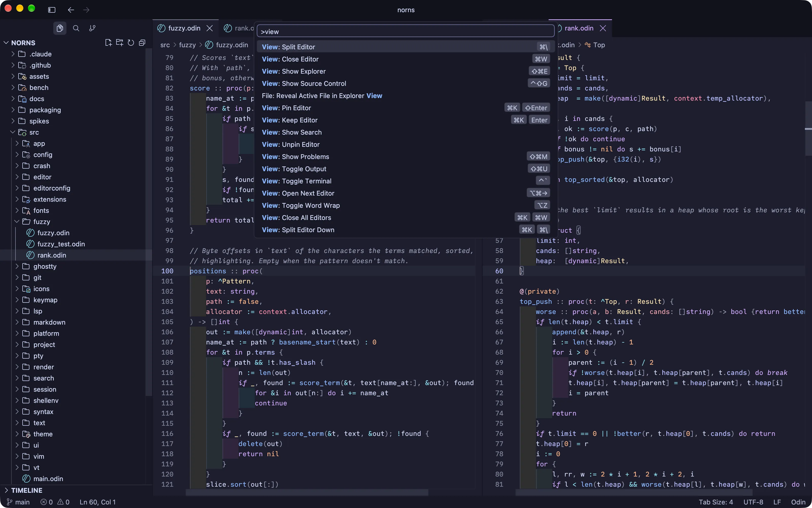Click Tab Size: 4 in status bar
The width and height of the screenshot is (812, 508).
pos(716,502)
